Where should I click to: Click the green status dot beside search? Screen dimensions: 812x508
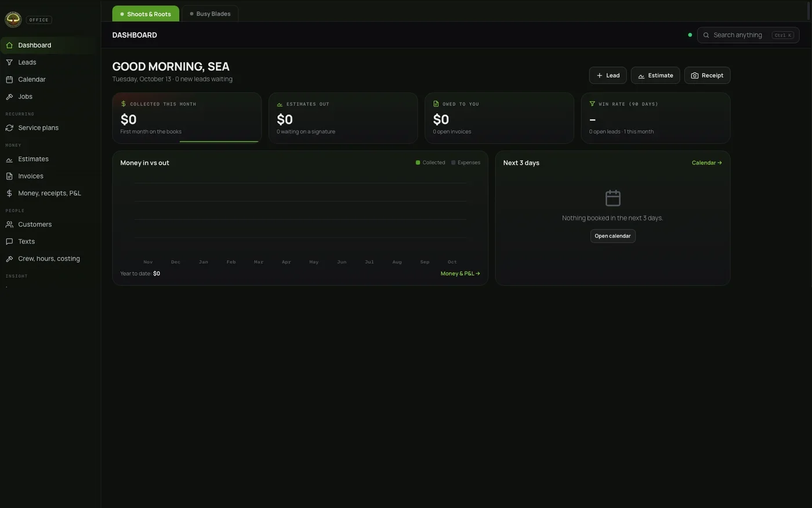pyautogui.click(x=690, y=35)
